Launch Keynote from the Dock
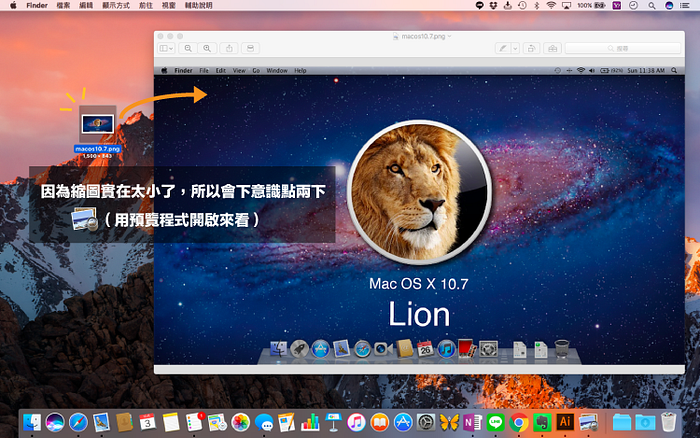Image resolution: width=700 pixels, height=438 pixels. click(x=333, y=422)
